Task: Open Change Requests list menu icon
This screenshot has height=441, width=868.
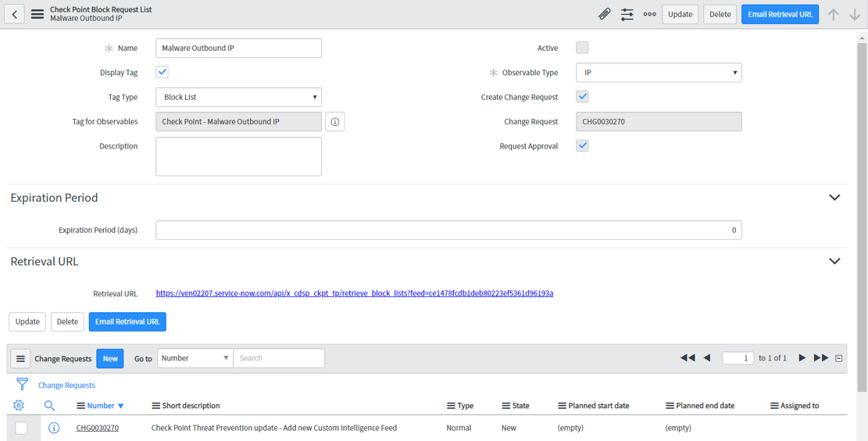Action: point(20,358)
